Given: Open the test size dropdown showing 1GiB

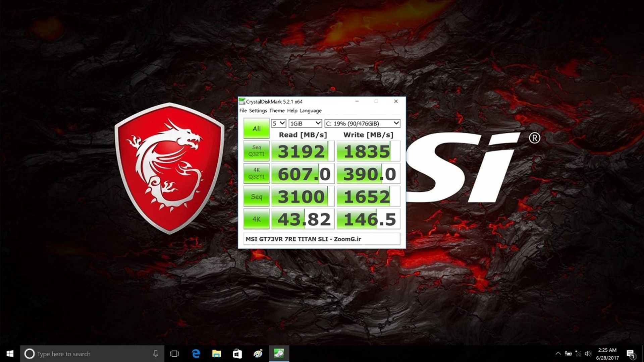Looking at the screenshot, I should (305, 123).
